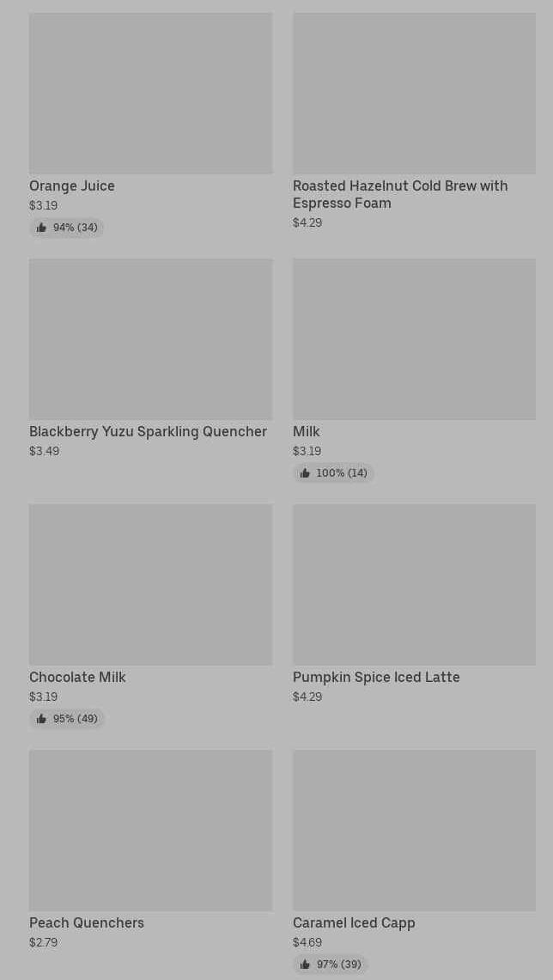553x980 pixels.
Task: Open Pumpkin Spice Iced Latte image
Action: click(x=414, y=584)
